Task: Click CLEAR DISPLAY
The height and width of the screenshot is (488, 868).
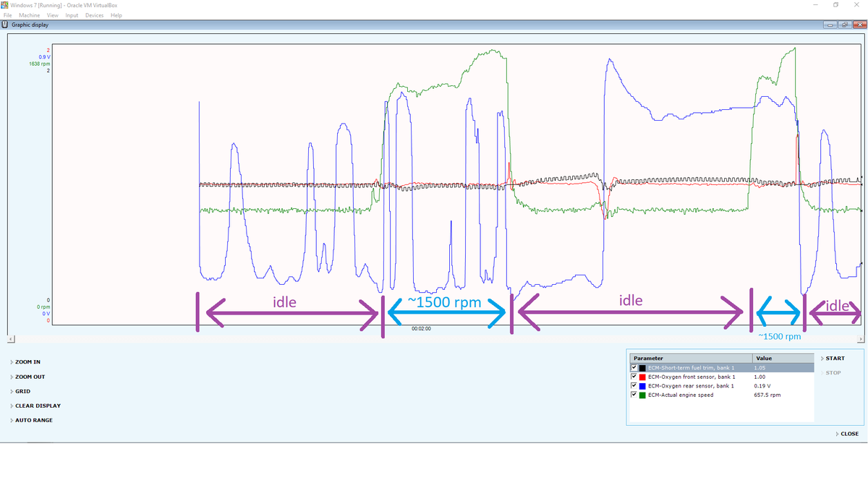Action: pyautogui.click(x=38, y=406)
